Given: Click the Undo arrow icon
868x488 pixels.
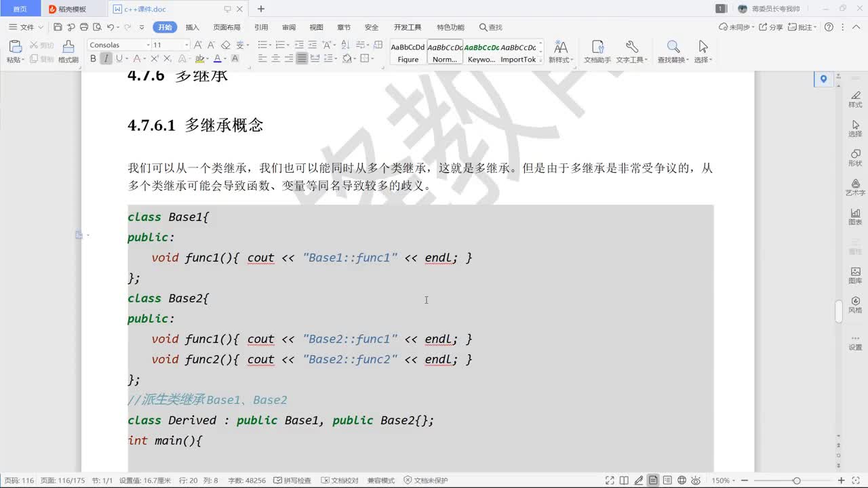Looking at the screenshot, I should click(x=110, y=27).
